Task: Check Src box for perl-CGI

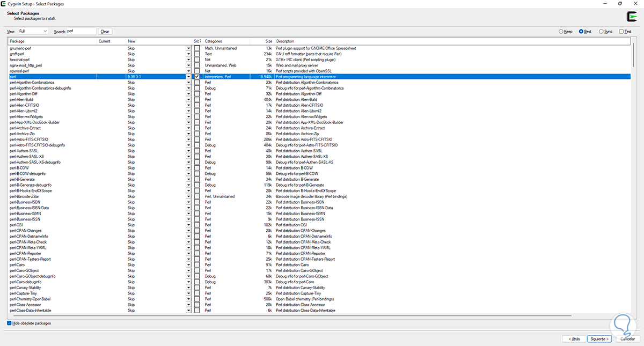Action: [x=197, y=225]
